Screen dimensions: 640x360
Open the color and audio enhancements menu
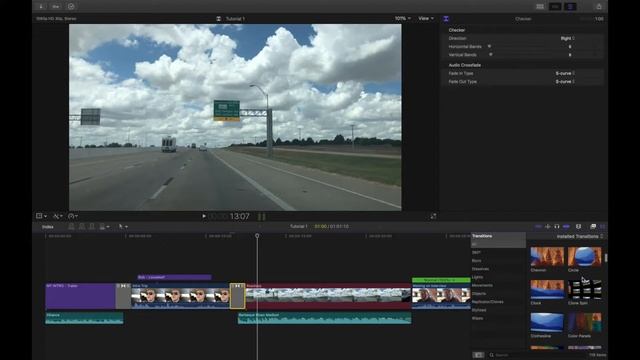pos(58,216)
